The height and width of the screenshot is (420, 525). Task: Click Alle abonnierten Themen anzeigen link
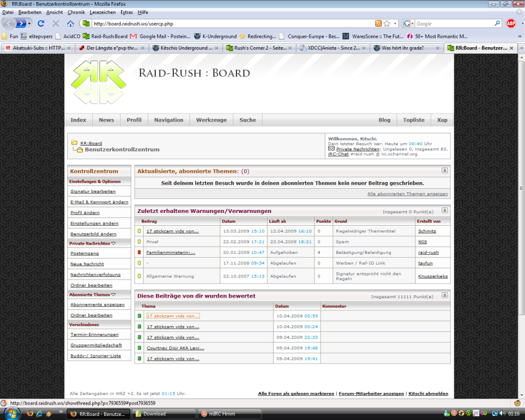(407, 193)
